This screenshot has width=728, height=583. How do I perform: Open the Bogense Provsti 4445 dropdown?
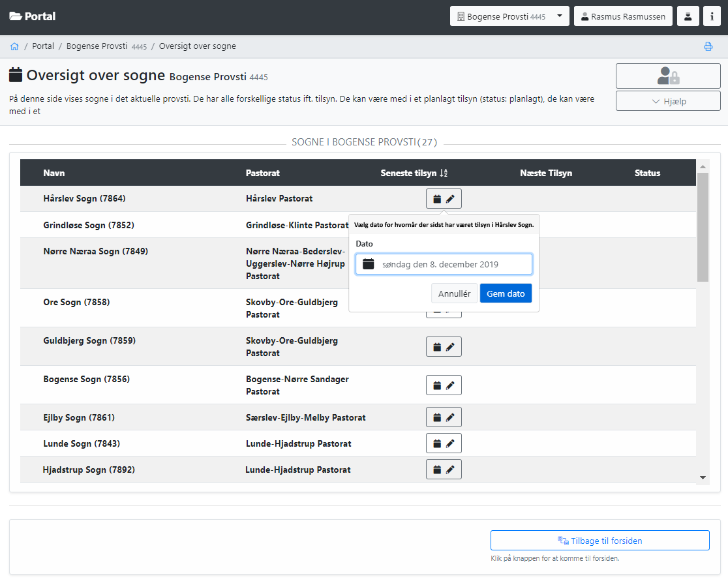509,16
